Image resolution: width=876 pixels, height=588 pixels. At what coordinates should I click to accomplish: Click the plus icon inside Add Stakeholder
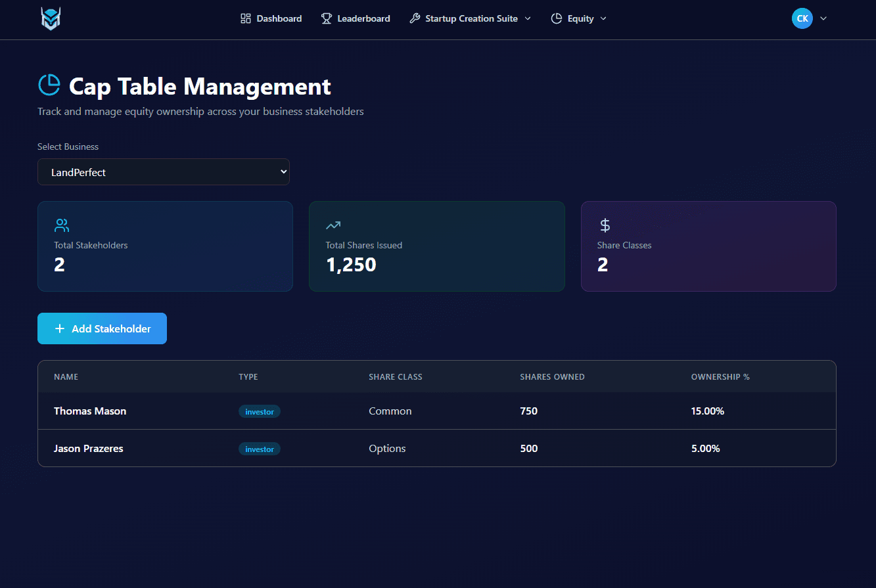click(60, 328)
